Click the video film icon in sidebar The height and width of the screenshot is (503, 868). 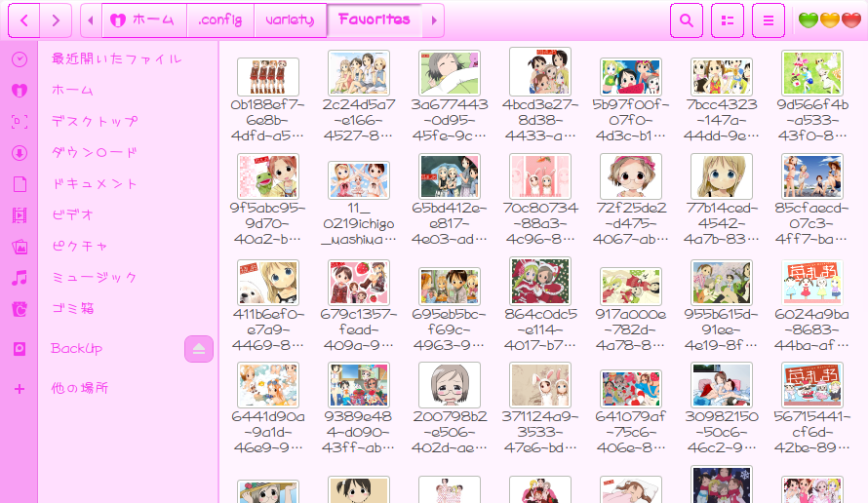point(20,215)
